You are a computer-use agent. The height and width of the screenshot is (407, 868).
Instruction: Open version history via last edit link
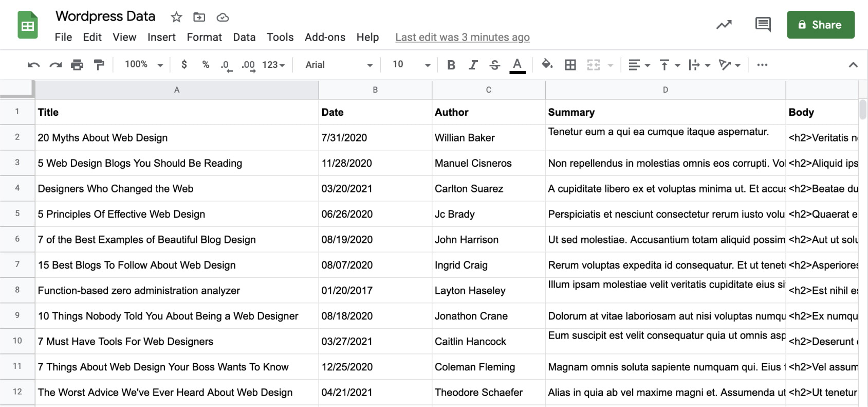tap(463, 37)
